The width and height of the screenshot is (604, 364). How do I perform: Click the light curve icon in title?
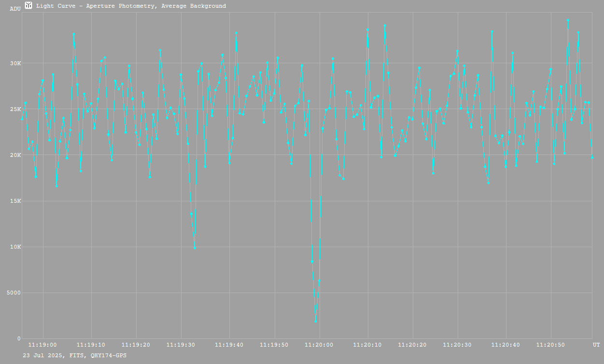pyautogui.click(x=29, y=6)
